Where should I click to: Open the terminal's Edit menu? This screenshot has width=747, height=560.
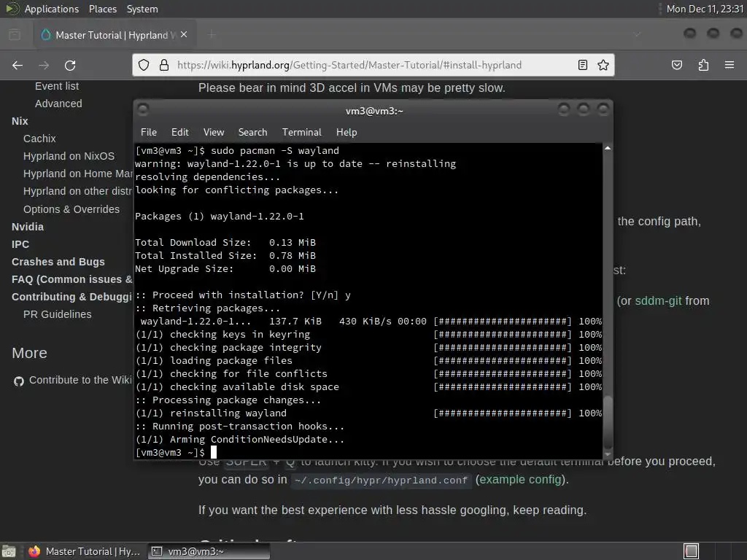tap(180, 133)
